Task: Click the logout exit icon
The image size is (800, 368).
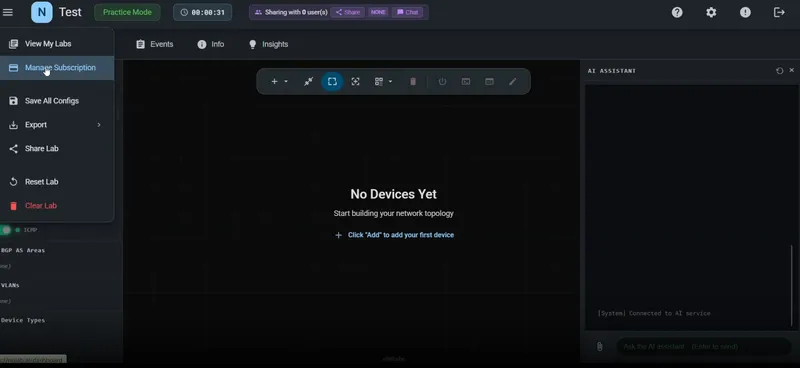Action: pyautogui.click(x=779, y=12)
